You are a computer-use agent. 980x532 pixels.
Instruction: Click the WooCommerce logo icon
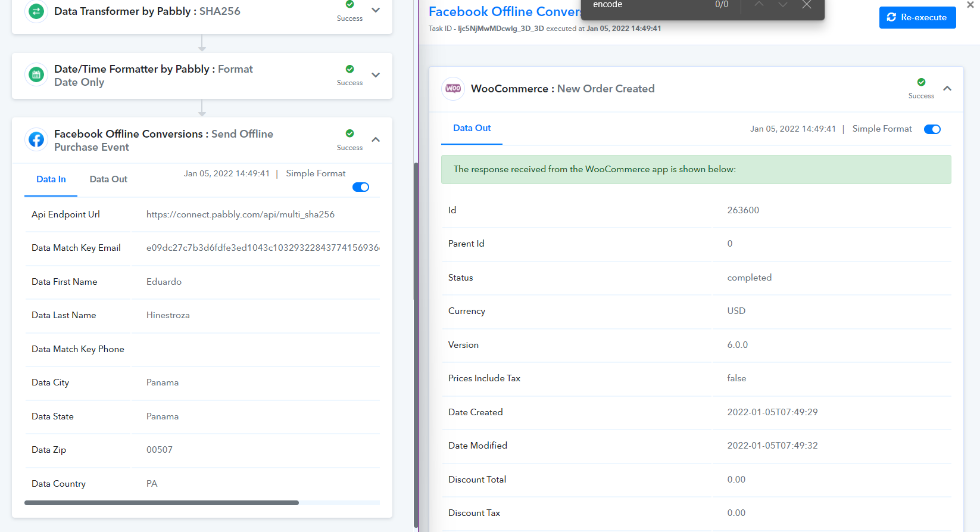tap(453, 89)
